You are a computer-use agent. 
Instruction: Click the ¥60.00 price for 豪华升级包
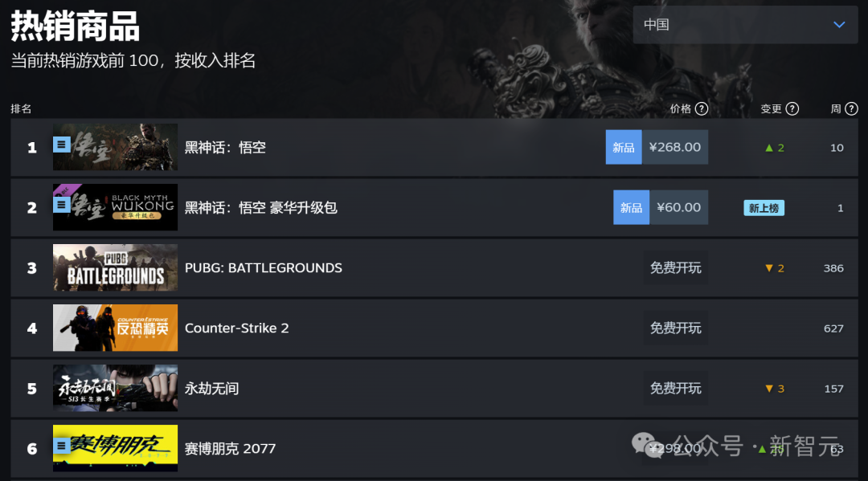(678, 207)
